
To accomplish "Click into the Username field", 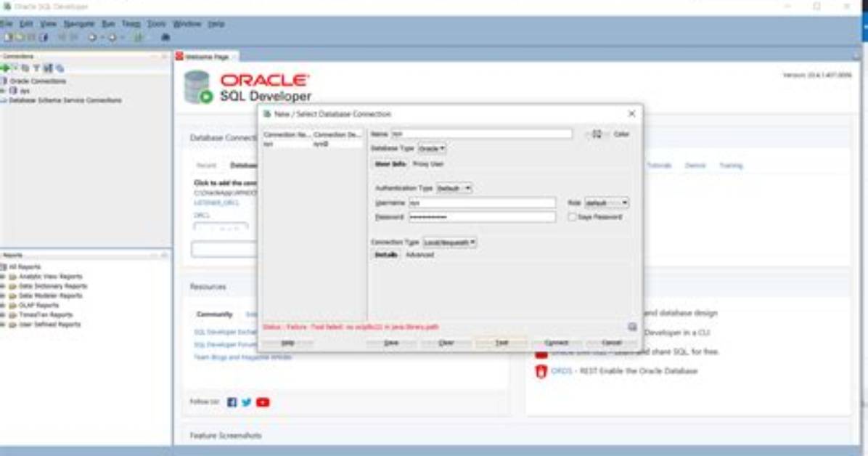I will pos(482,203).
